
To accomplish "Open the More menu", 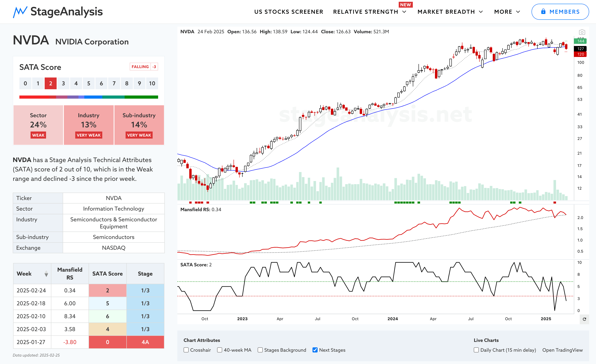I will pyautogui.click(x=503, y=12).
